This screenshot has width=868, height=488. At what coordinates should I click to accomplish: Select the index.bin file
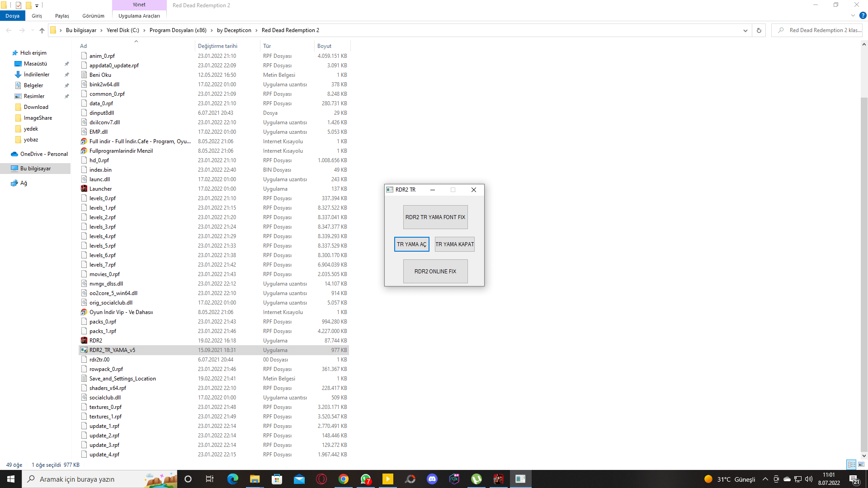[214, 170]
